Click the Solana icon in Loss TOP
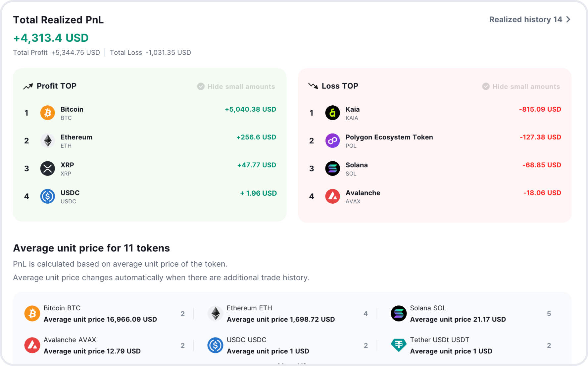This screenshot has width=588, height=366. 332,168
